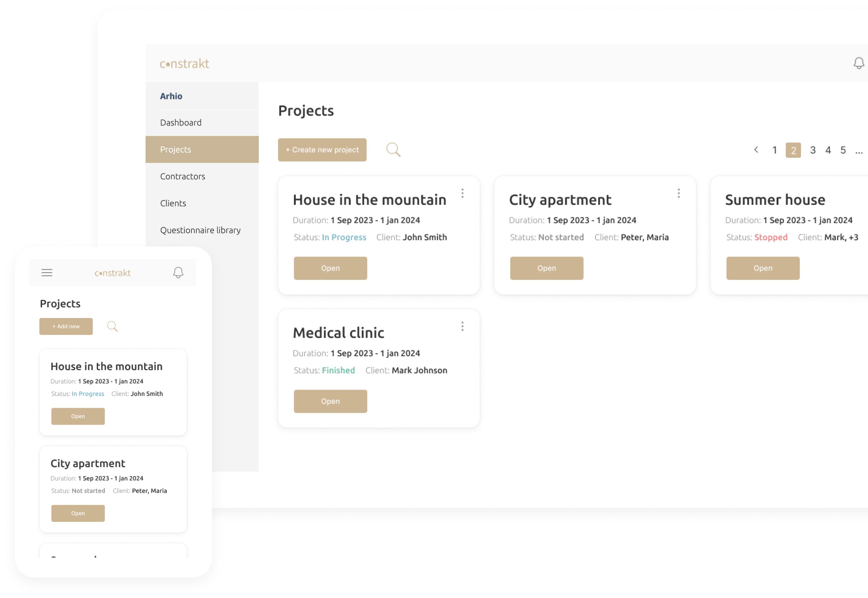The image size is (868, 598).
Task: Open City apartment on mobile view
Action: pos(78,513)
